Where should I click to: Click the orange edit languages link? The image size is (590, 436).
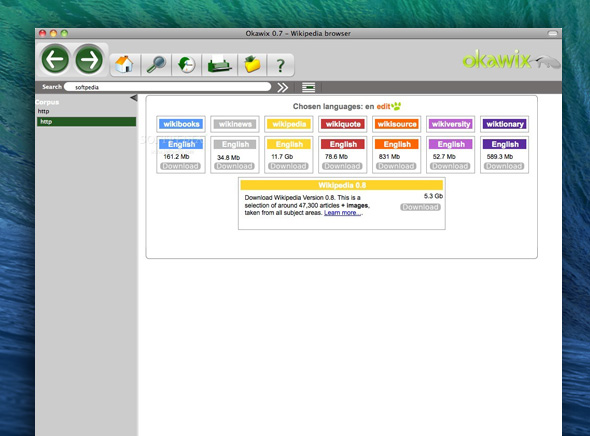coord(383,106)
